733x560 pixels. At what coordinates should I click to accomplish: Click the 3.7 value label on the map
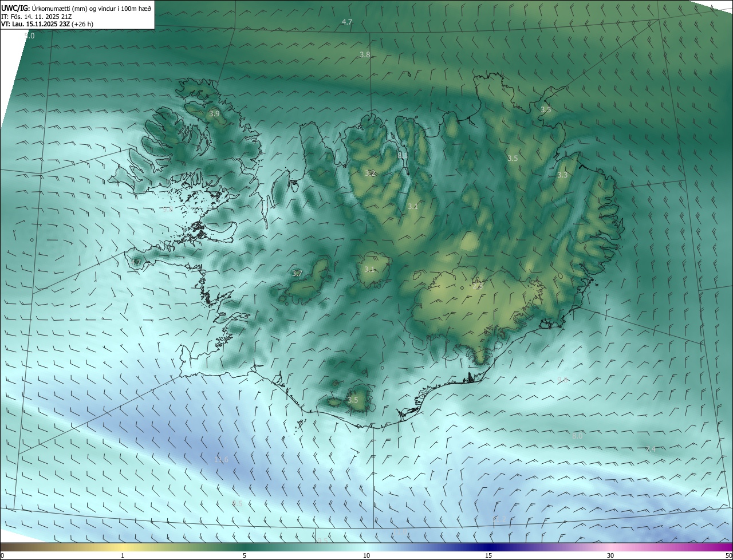[297, 274]
